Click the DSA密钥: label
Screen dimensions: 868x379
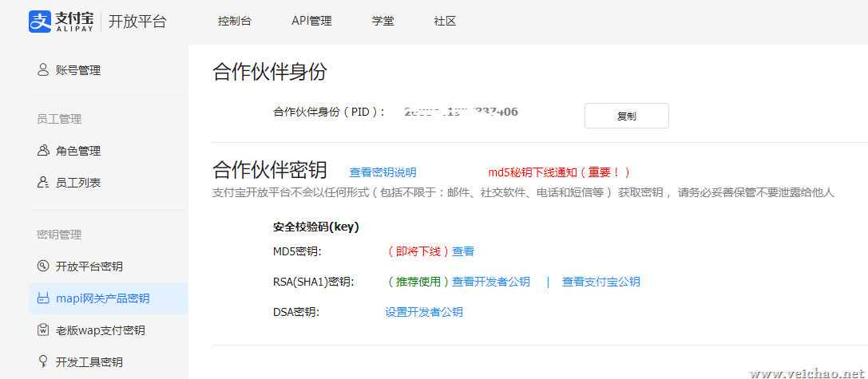[296, 312]
